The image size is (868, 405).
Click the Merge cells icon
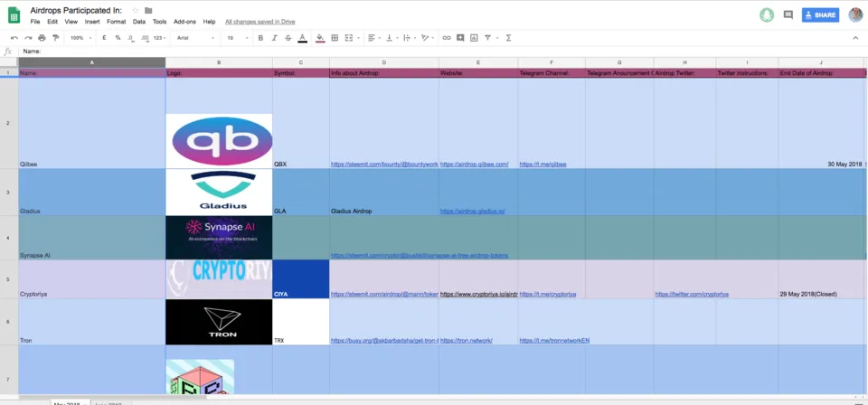tap(349, 38)
